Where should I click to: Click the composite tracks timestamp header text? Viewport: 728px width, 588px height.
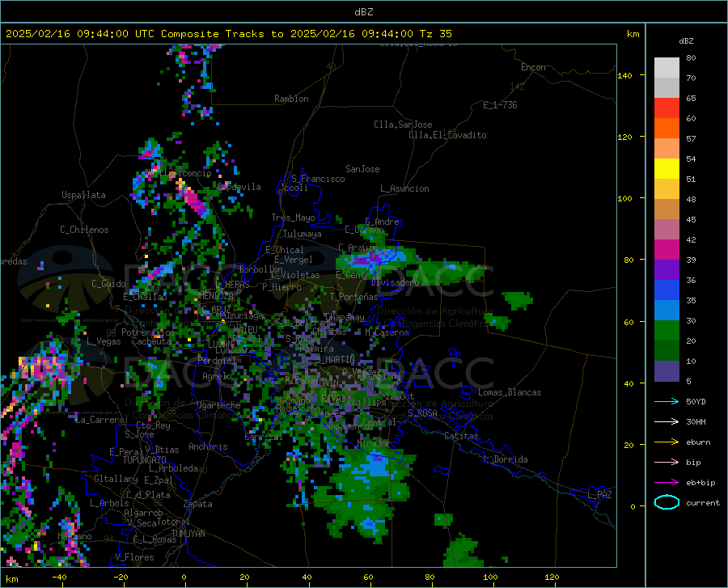coord(228,34)
